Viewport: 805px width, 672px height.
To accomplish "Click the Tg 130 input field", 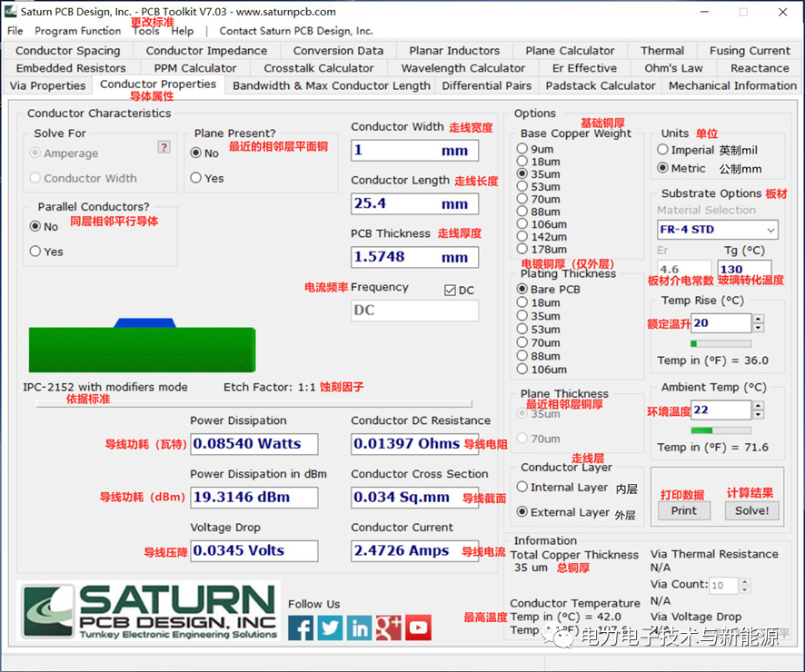I will (x=744, y=270).
